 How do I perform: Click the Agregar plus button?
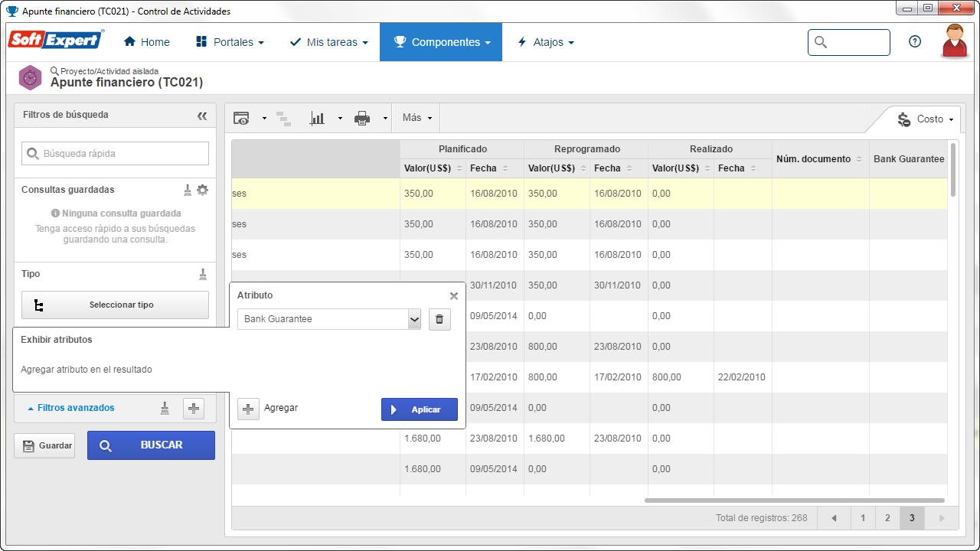(248, 409)
